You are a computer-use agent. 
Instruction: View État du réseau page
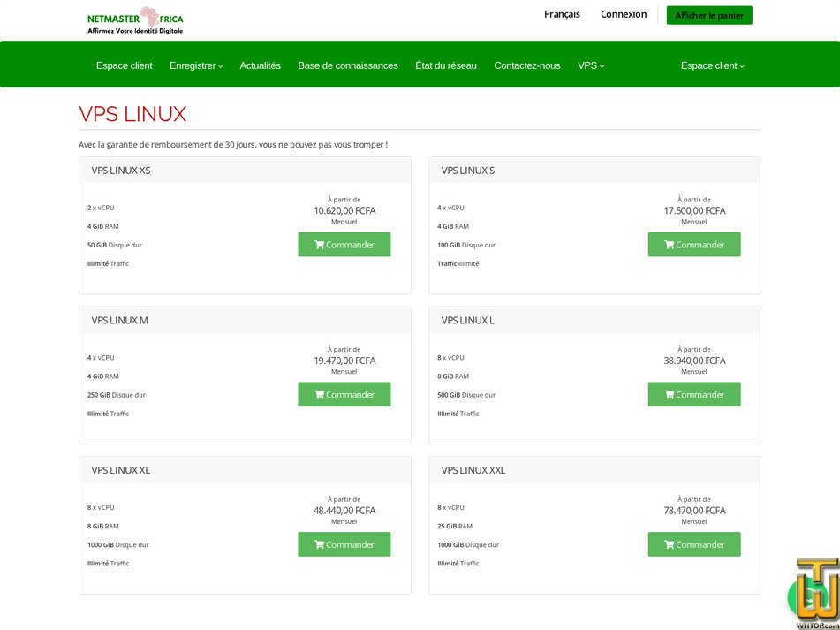pyautogui.click(x=446, y=65)
